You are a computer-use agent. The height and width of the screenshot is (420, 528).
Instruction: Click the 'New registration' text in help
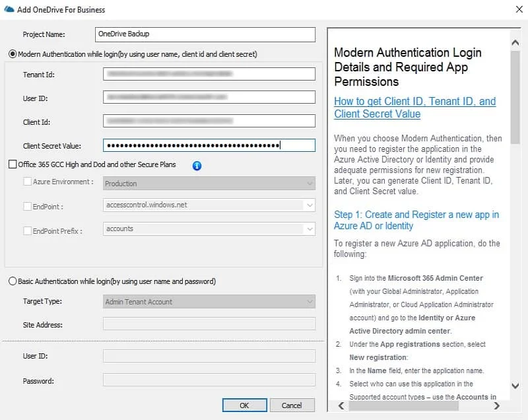[x=378, y=357]
